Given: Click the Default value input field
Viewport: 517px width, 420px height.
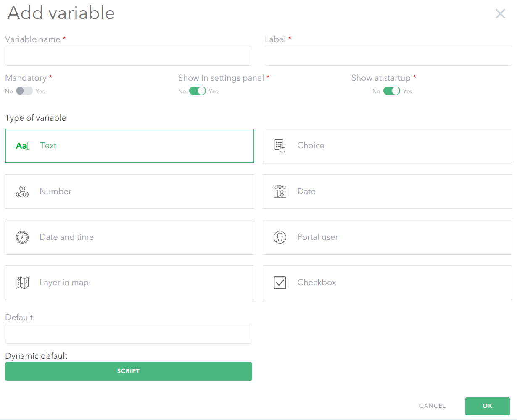Looking at the screenshot, I should pos(129,333).
